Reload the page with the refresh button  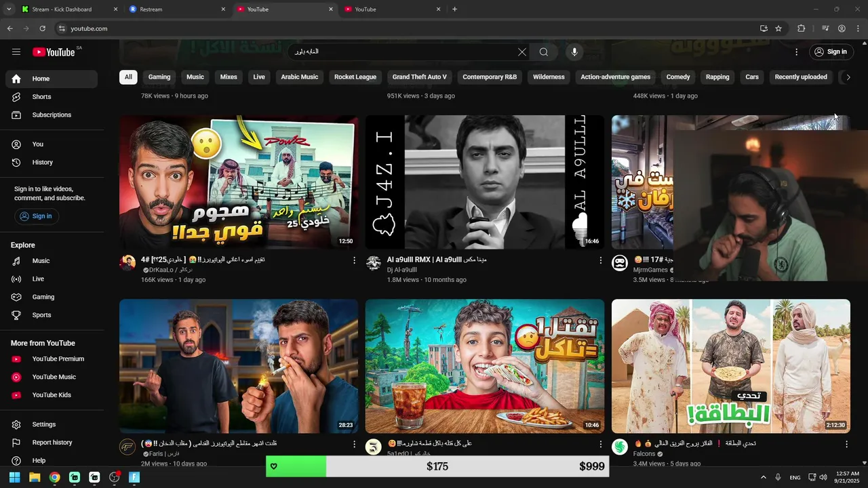42,28
